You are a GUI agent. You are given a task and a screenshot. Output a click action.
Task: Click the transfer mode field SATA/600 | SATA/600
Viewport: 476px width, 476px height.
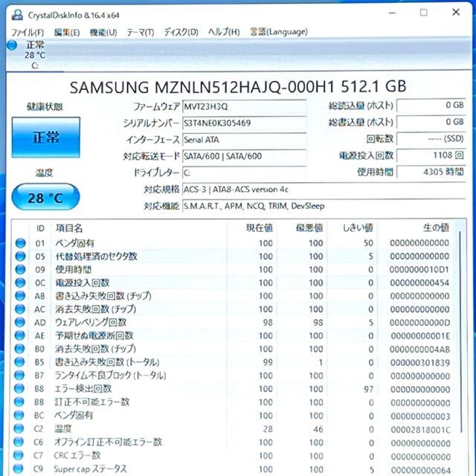coord(245,156)
